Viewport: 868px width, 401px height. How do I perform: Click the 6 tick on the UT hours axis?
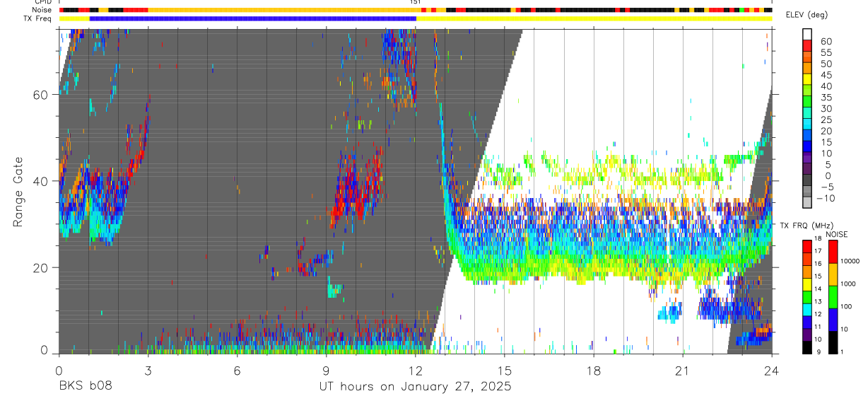(x=237, y=370)
